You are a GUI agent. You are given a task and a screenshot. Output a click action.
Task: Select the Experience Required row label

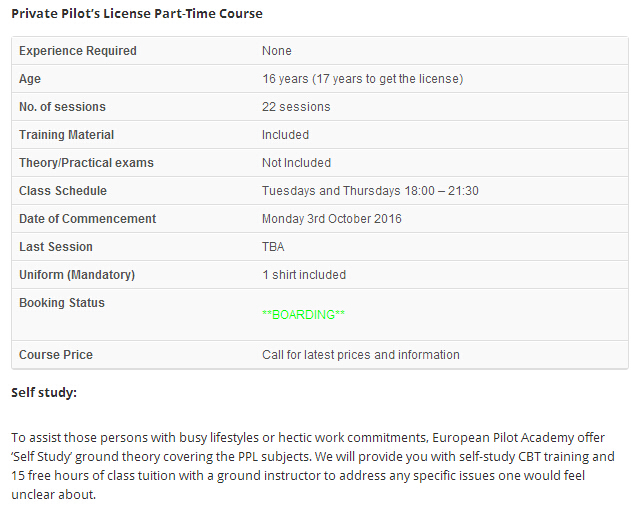(78, 51)
